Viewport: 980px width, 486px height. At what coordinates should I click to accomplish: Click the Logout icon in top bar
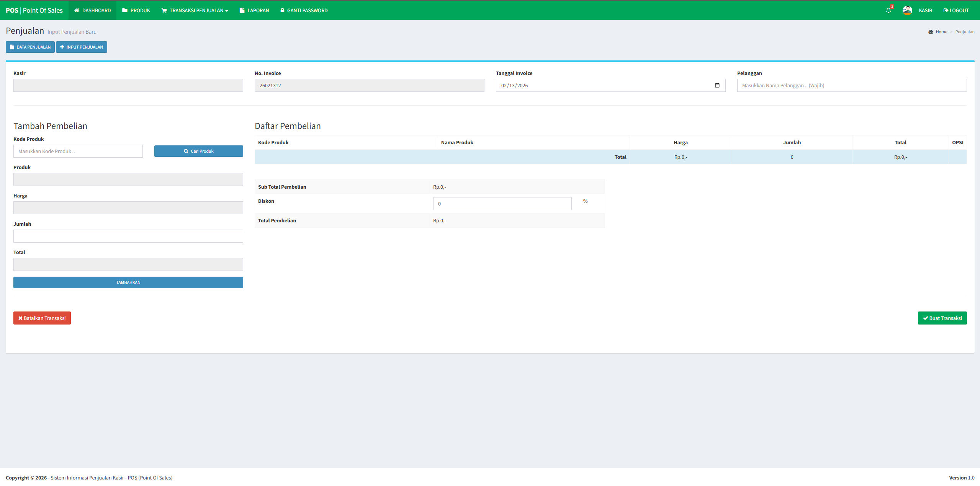click(946, 10)
